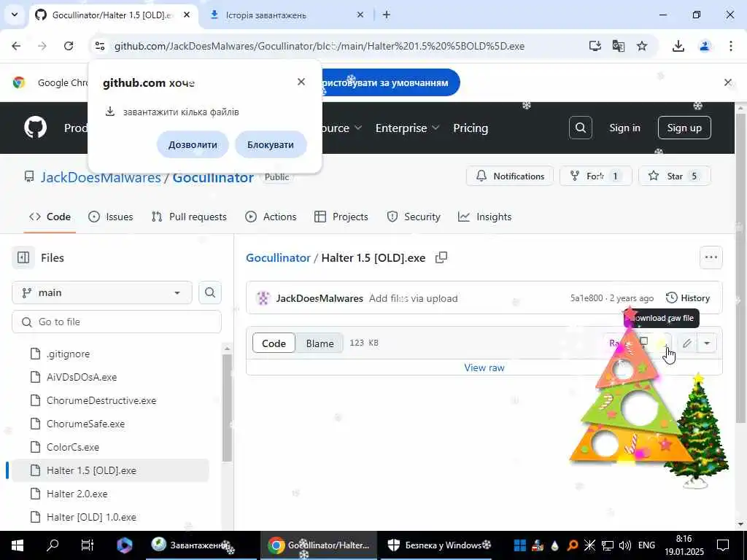Open the Pricing link

tap(471, 128)
